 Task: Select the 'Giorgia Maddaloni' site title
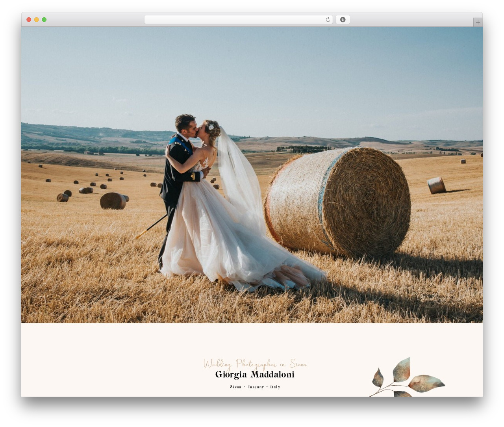point(255,375)
